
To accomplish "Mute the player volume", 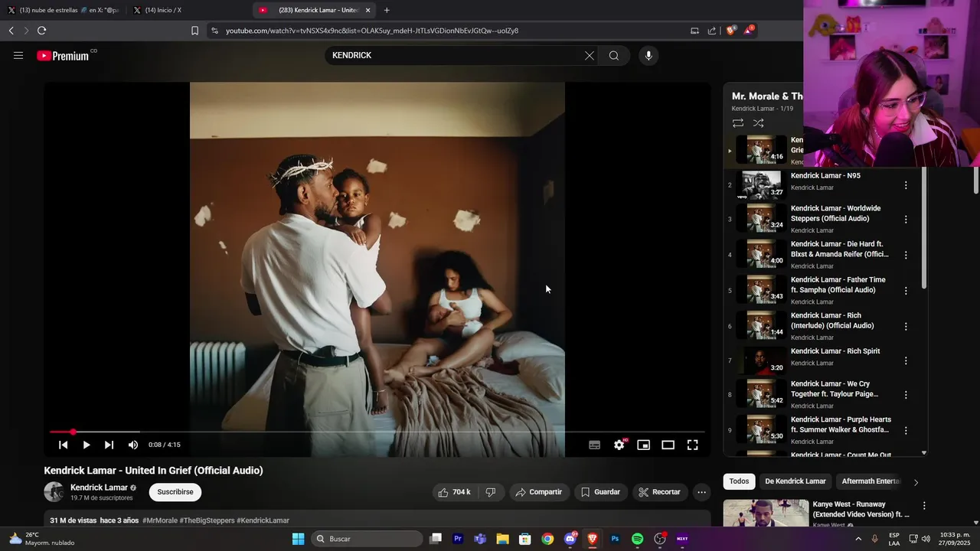I will (133, 445).
